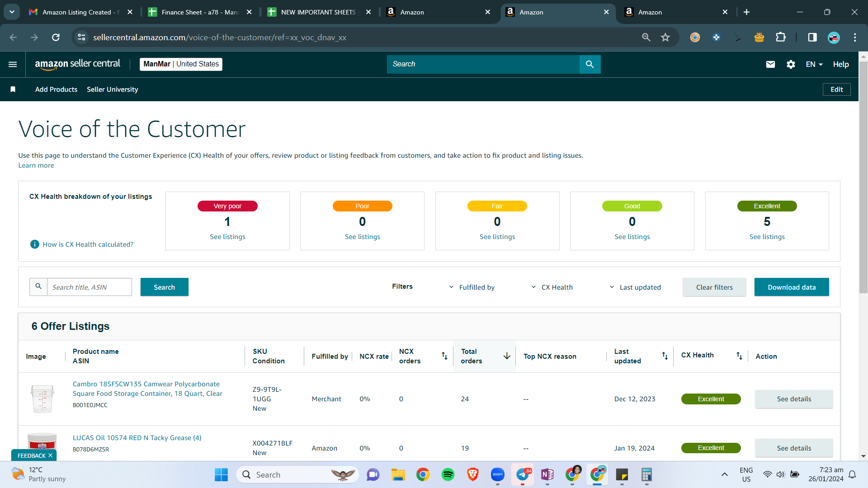
Task: See listings under the Fair card
Action: coord(497,237)
